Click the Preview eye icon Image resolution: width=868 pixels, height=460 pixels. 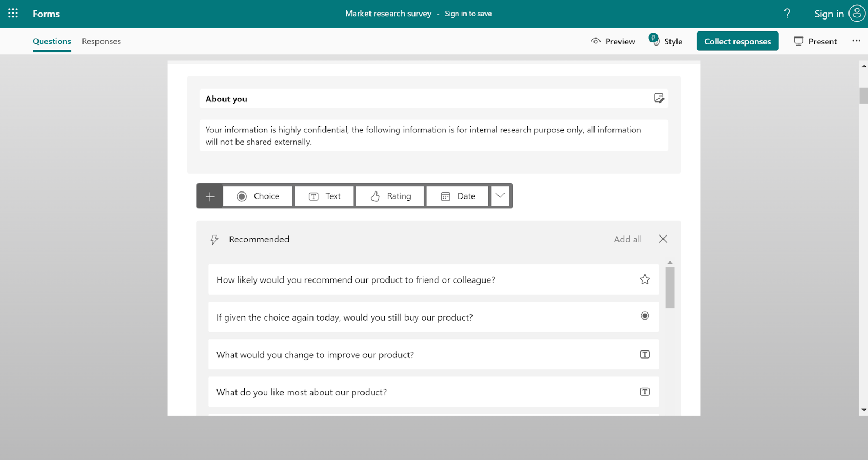pyautogui.click(x=596, y=41)
